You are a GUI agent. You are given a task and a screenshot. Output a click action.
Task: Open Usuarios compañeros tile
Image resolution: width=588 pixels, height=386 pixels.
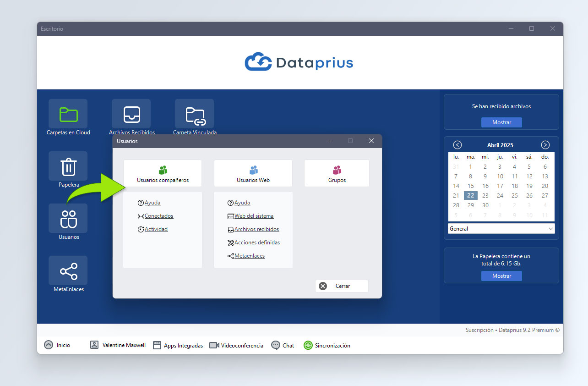coord(163,173)
